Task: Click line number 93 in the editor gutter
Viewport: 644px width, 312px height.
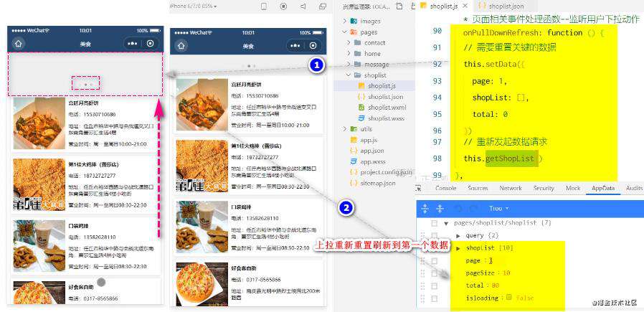Action: [x=437, y=81]
